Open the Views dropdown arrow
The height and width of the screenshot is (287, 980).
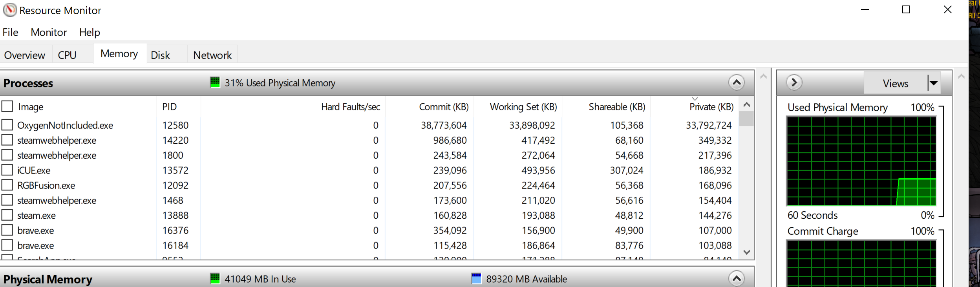(934, 83)
